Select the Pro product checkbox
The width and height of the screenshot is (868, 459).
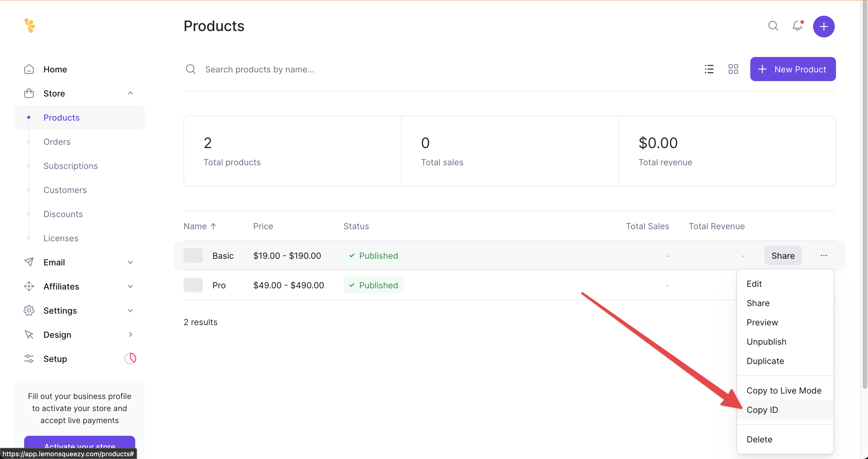pos(193,285)
